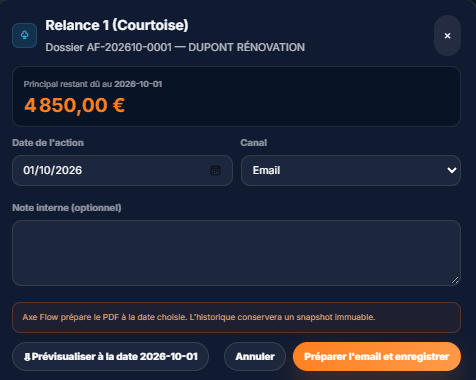The width and height of the screenshot is (476, 380).
Task: Preview at date 2026-10-01
Action: coord(110,357)
